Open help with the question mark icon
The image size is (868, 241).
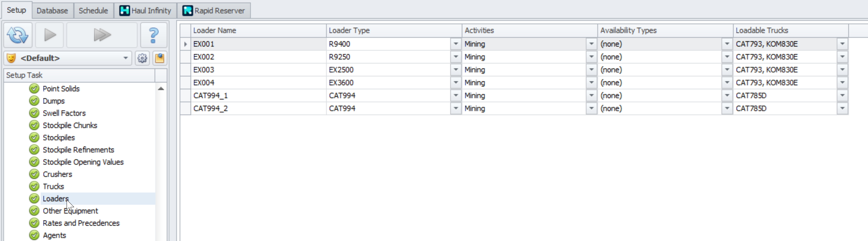click(x=153, y=35)
